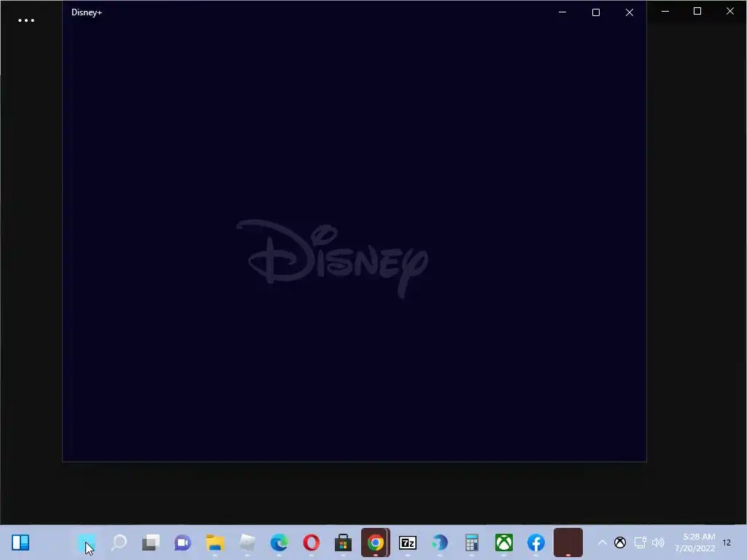Switch to Google Chrome on the taskbar

[376, 542]
